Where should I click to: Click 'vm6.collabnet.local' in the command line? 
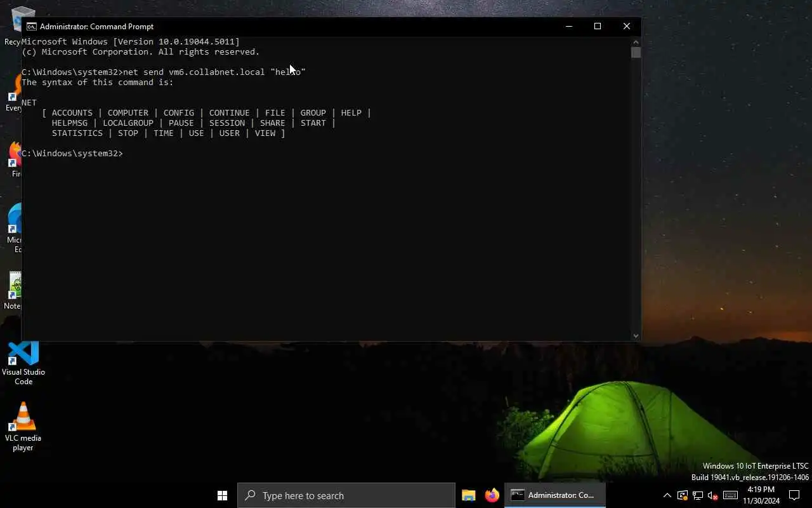(217, 72)
